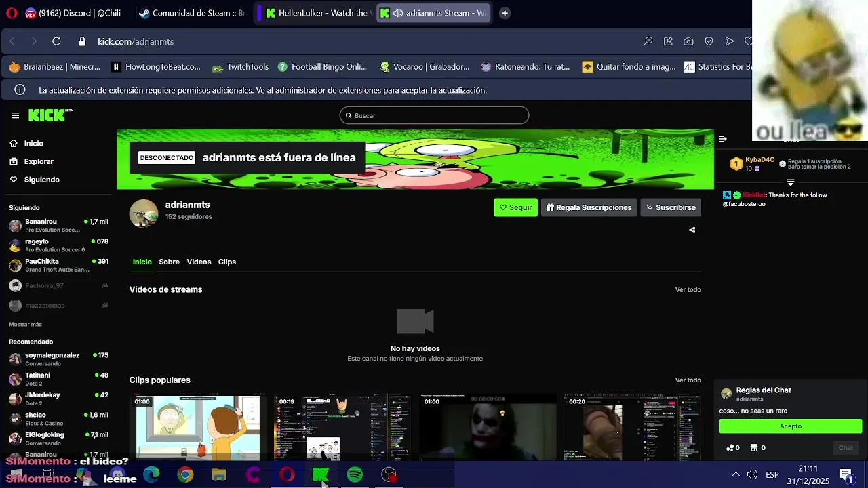Open the Football Bingo bookmark
Viewport: 868px width, 488px height.
321,67
